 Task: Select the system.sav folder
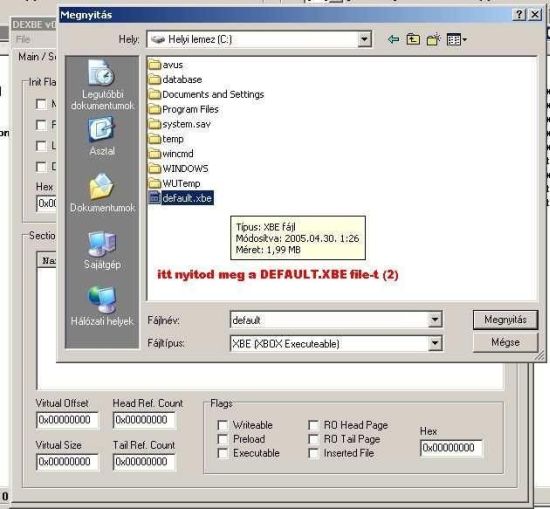point(180,124)
